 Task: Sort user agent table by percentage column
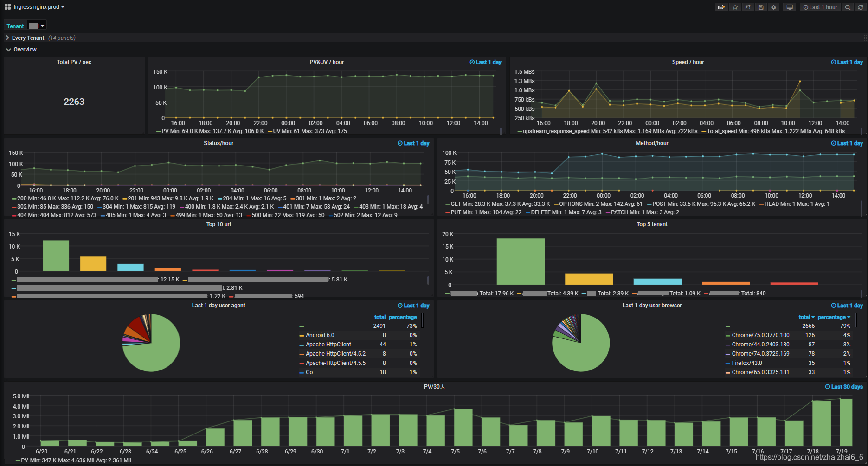click(x=403, y=317)
